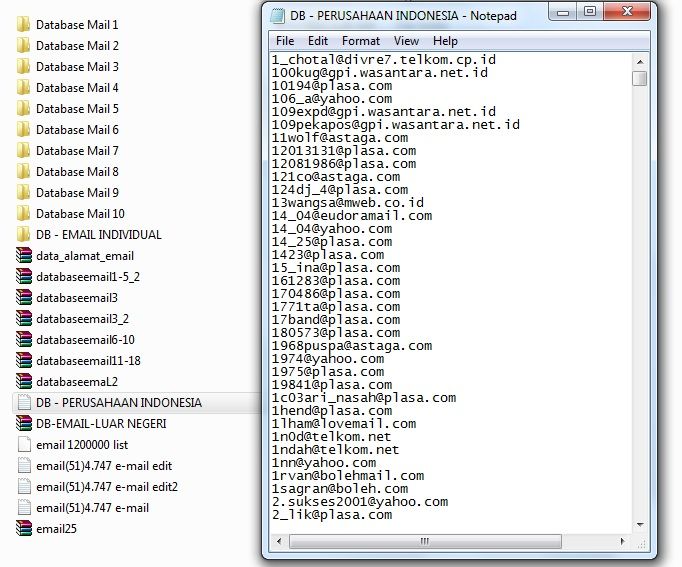Click the databaseemail11-18 archive icon
This screenshot has height=567, width=682.
(x=24, y=360)
